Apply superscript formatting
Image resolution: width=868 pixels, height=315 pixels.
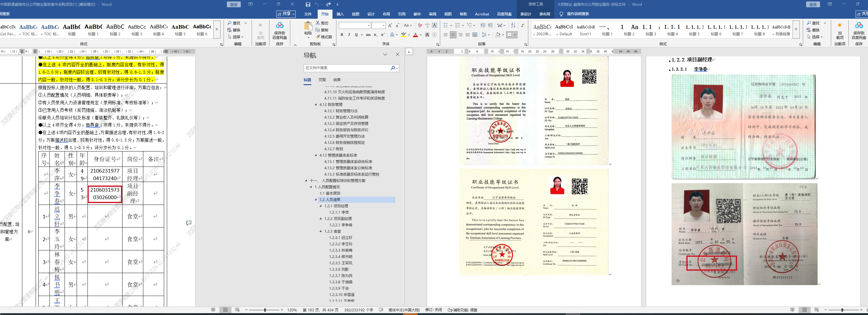click(383, 35)
